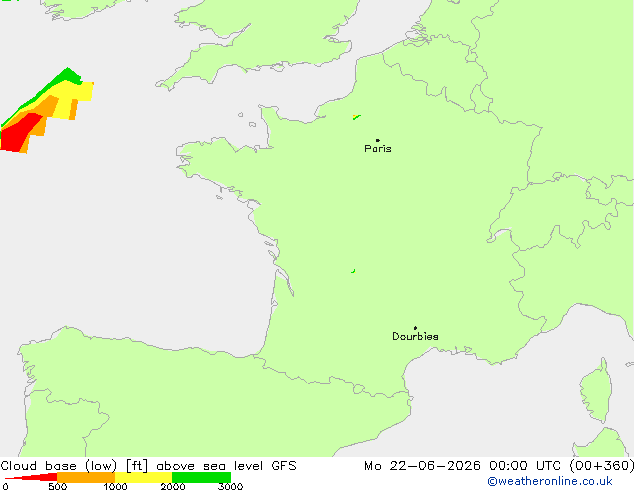634x490 pixels.
Task: Click the Paris city label
Action: [x=378, y=149]
